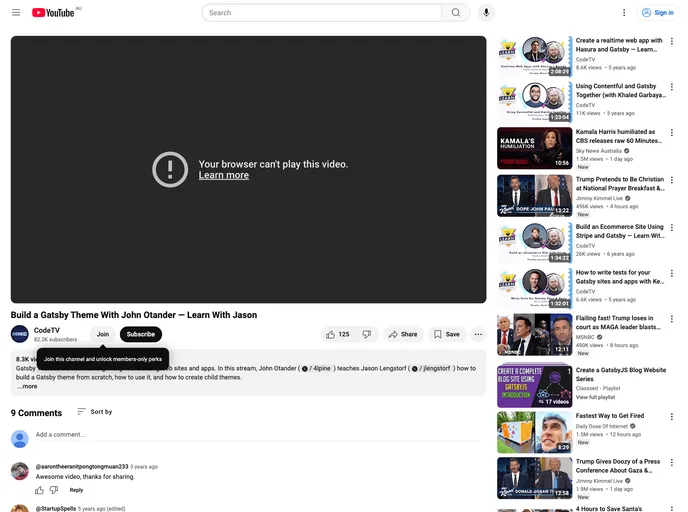Open Hasura and Gatsby video thumbnail
Viewport: 688px width, 512px height.
534,57
